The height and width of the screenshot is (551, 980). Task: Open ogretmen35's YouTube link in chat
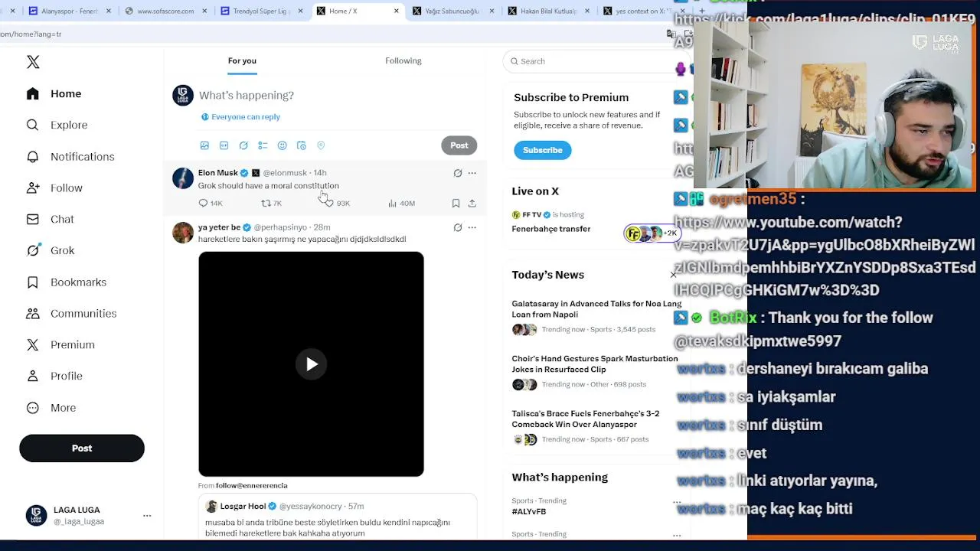point(825,256)
